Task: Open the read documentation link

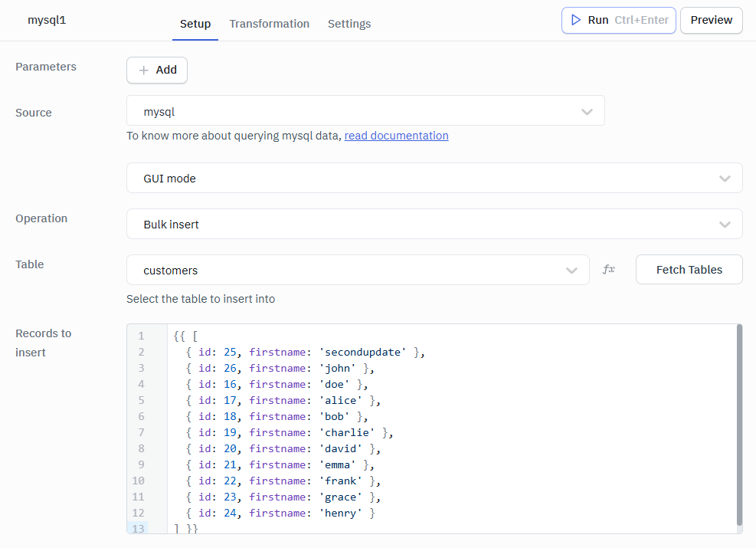Action: (396, 135)
